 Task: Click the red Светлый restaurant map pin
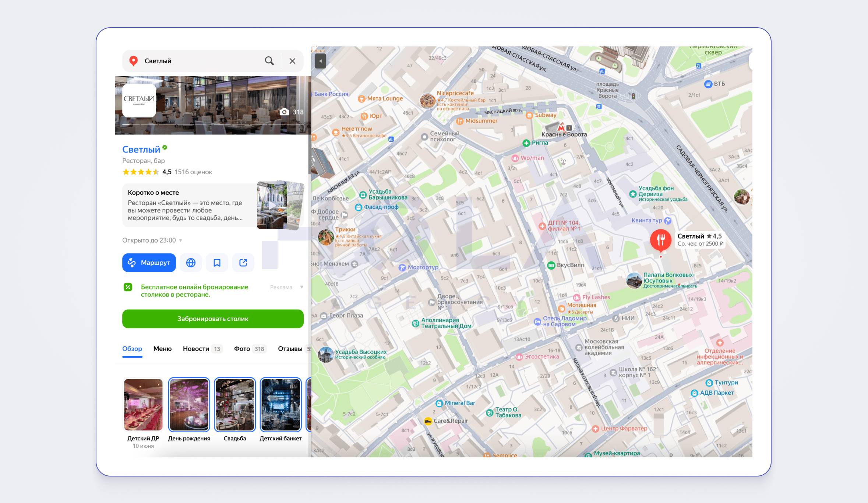[x=661, y=239]
